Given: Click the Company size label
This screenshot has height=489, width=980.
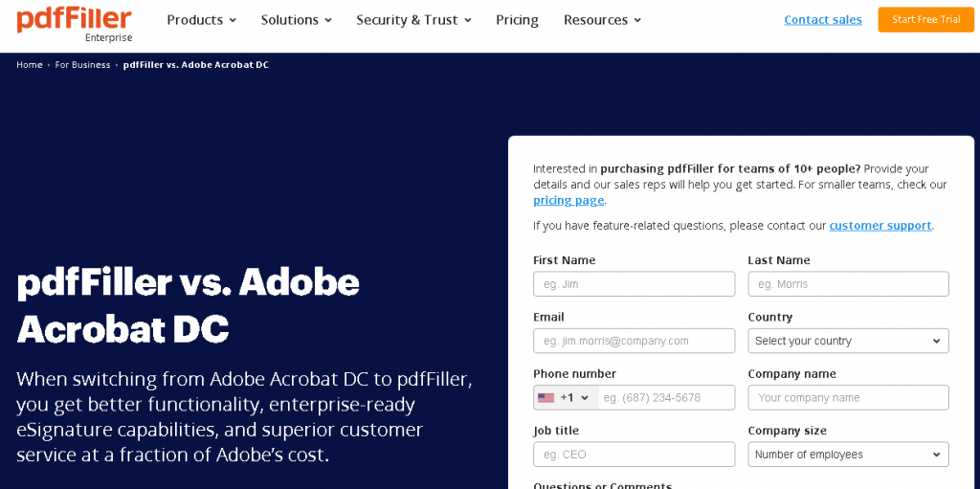Looking at the screenshot, I should tap(787, 431).
